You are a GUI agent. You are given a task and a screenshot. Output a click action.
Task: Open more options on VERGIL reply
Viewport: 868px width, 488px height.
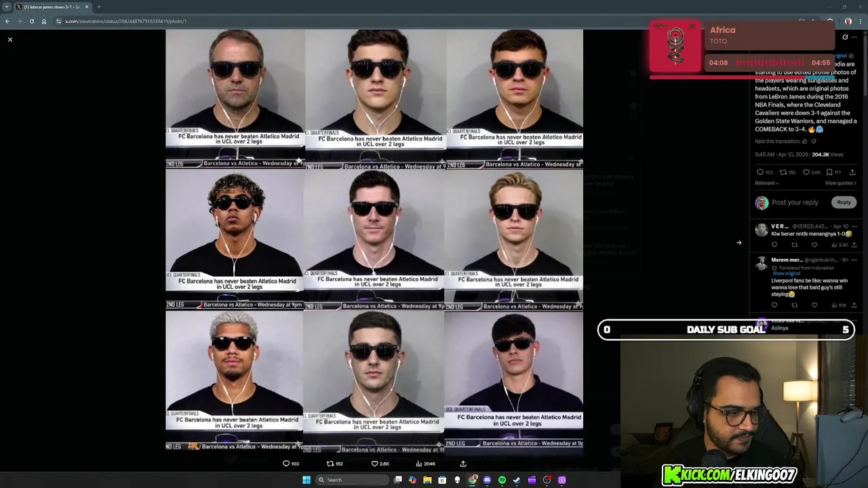click(x=854, y=226)
